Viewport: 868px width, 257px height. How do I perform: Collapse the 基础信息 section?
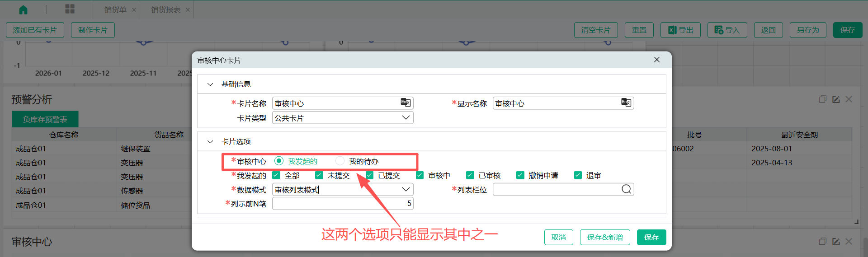point(210,84)
